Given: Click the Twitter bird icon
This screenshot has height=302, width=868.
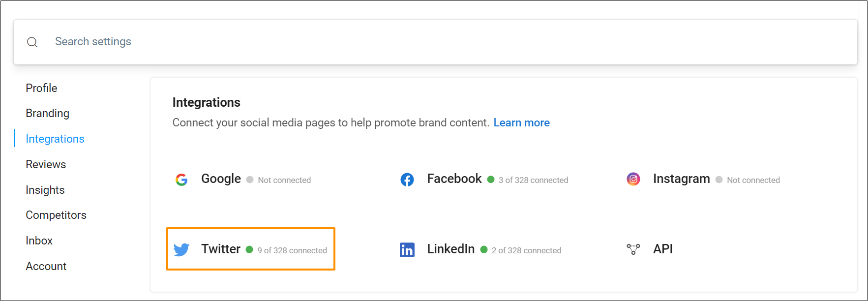Looking at the screenshot, I should point(181,249).
